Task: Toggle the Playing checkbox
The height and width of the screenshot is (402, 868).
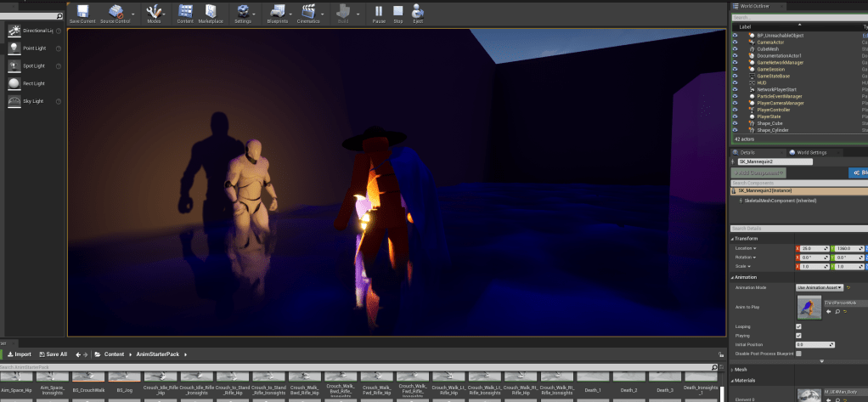Action: tap(798, 335)
